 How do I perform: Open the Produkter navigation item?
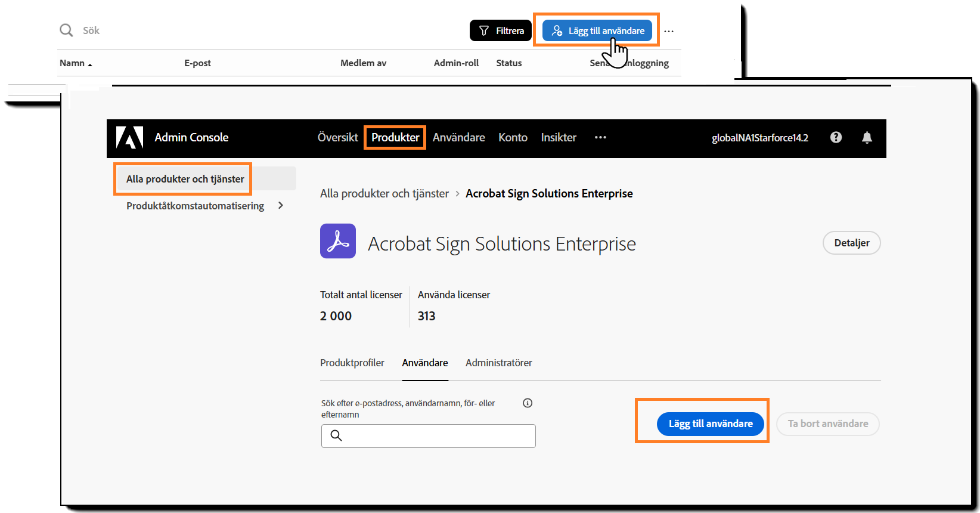coord(395,137)
